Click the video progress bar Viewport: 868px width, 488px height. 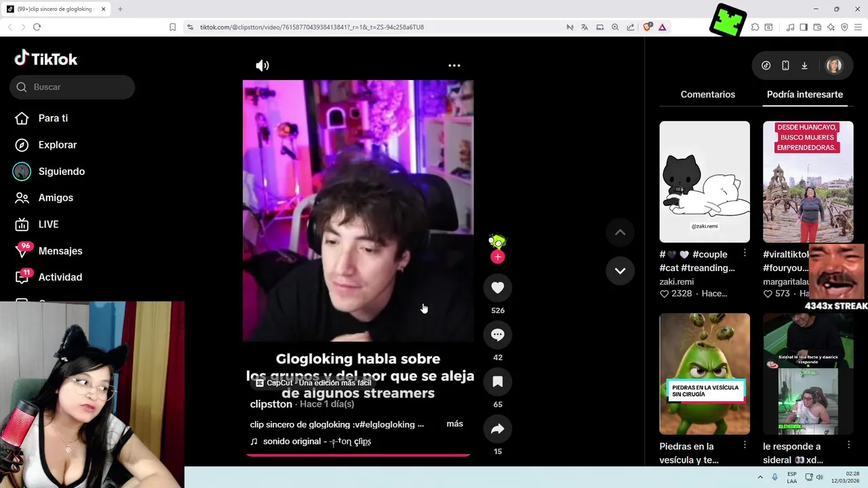click(358, 455)
